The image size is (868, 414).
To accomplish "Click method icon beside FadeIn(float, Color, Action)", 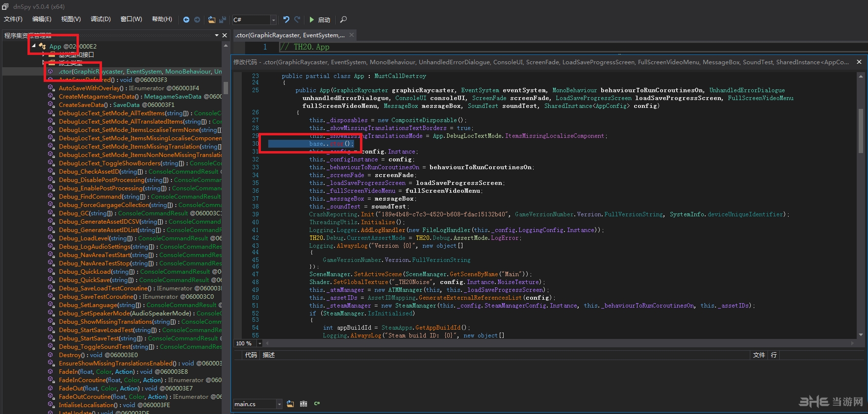I will (51, 371).
